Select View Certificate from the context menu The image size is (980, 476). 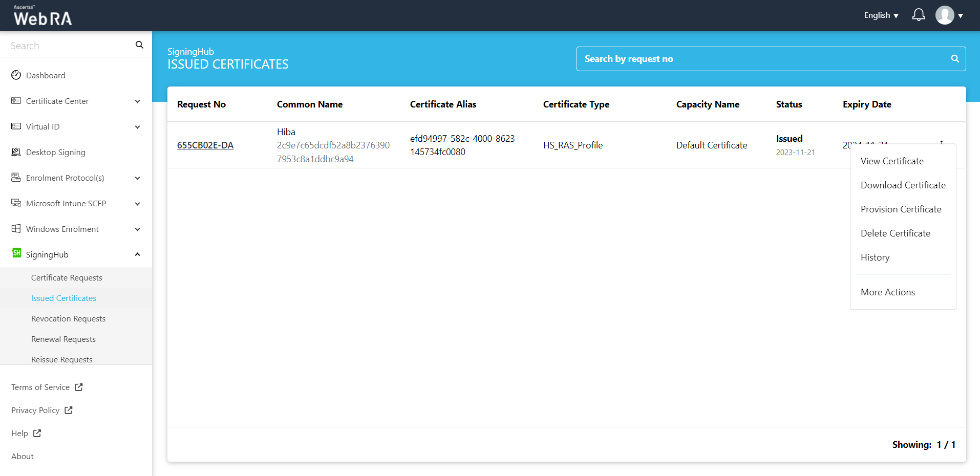tap(892, 161)
